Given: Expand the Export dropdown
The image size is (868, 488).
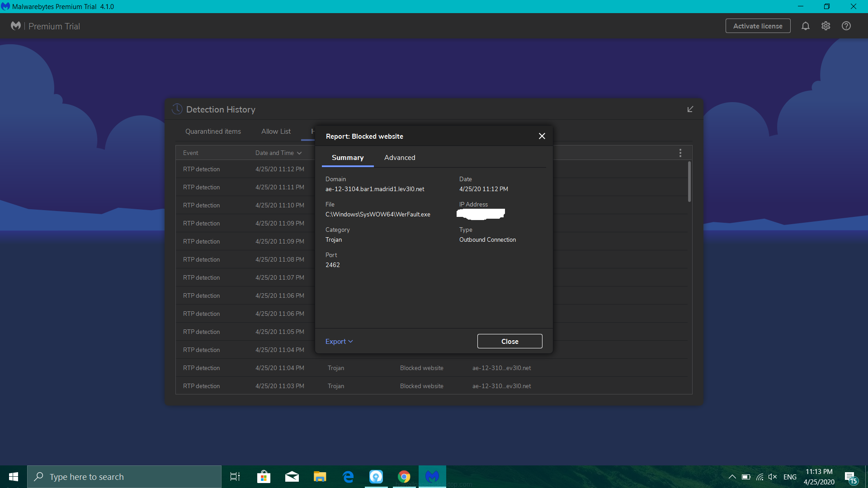Looking at the screenshot, I should coord(339,342).
